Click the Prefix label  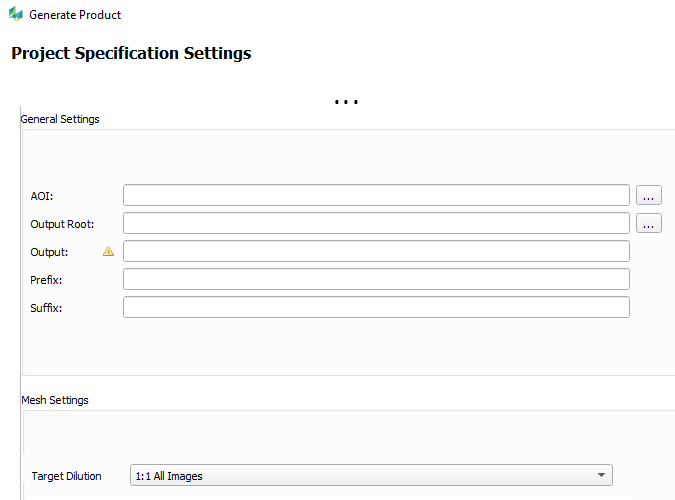tap(46, 280)
